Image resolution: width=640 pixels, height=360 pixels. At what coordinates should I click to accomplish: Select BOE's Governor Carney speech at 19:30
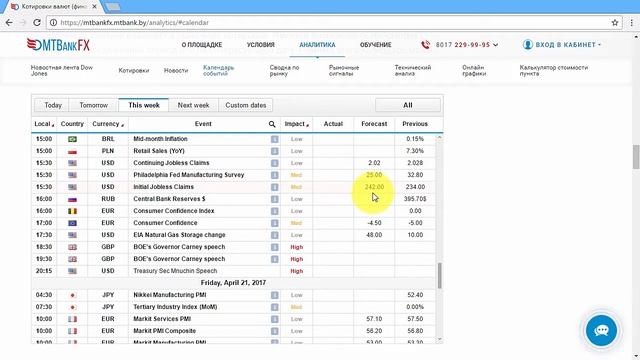[x=179, y=259]
